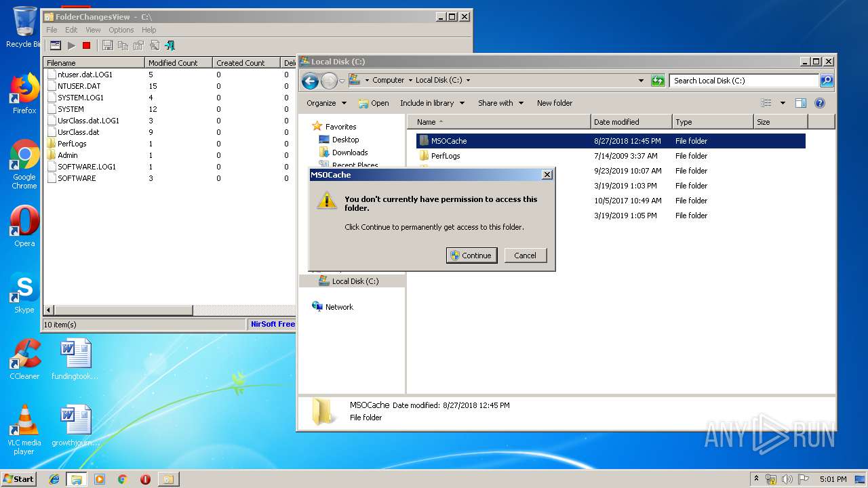868x488 pixels.
Task: Click the green Refresh icon beside address bar
Action: pos(658,81)
